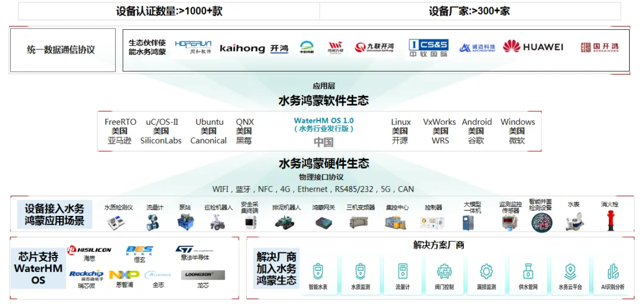
Task: Open the 供水管网 solution card
Action: 528,276
